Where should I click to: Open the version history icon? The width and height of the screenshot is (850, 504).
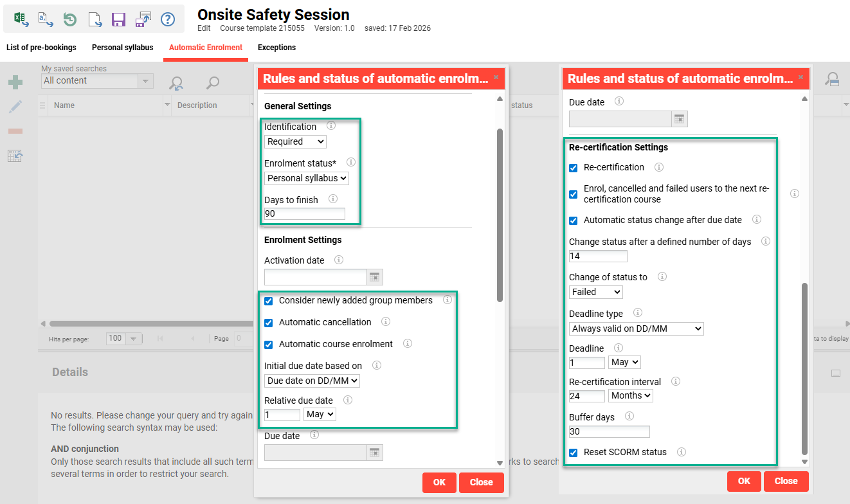tap(69, 19)
